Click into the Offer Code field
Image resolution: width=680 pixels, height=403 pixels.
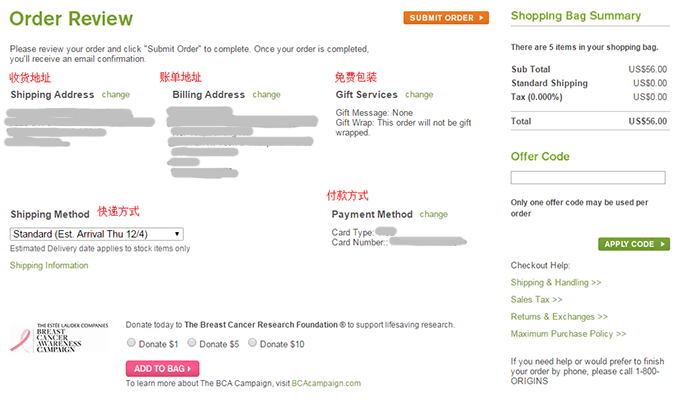(x=588, y=177)
